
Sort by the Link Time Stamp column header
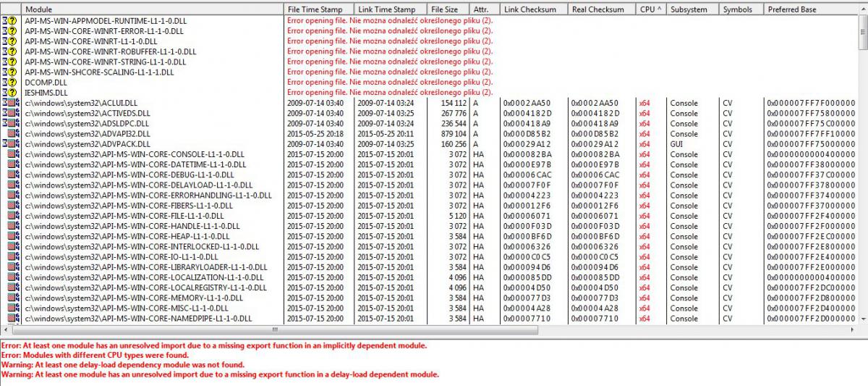(389, 9)
